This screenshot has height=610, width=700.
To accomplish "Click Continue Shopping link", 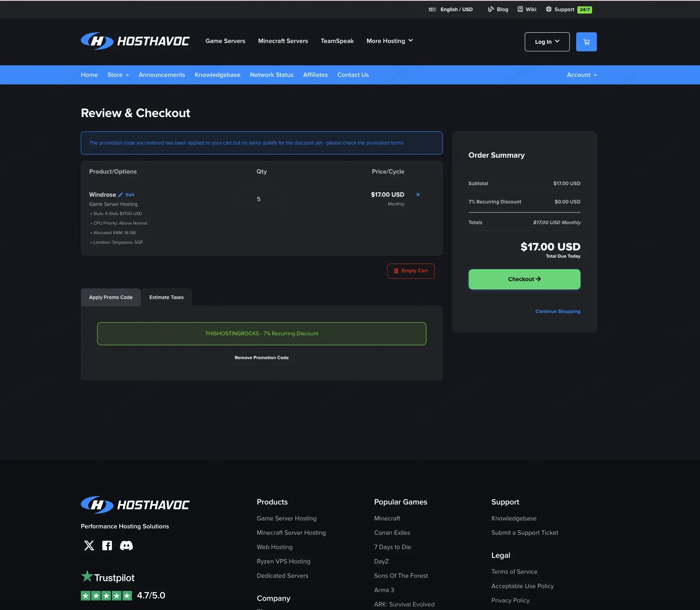I will pos(558,311).
